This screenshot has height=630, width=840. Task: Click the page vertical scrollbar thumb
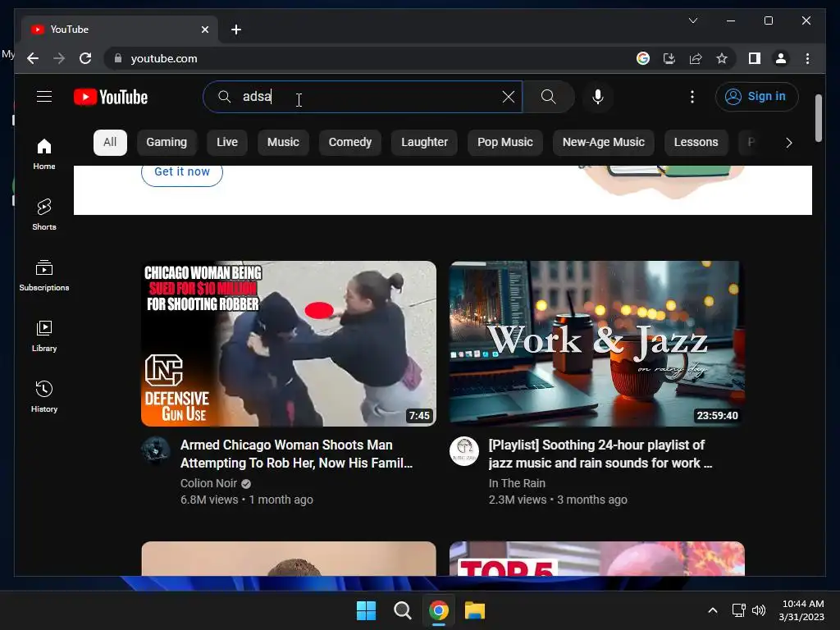[818, 118]
